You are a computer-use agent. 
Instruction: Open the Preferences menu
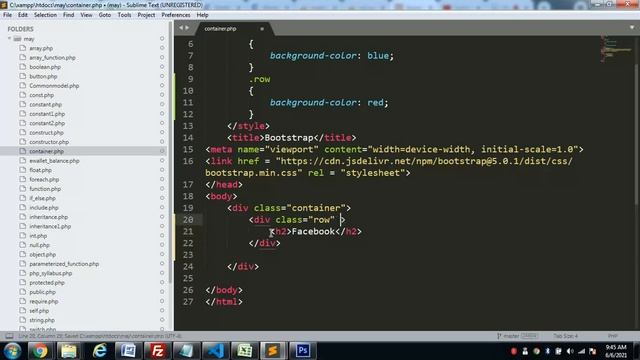point(176,15)
